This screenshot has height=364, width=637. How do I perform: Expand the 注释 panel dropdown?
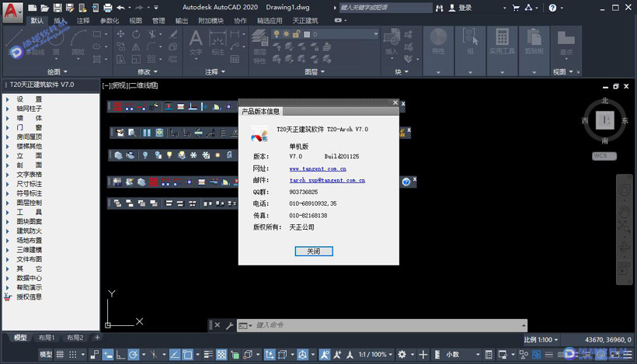click(215, 72)
